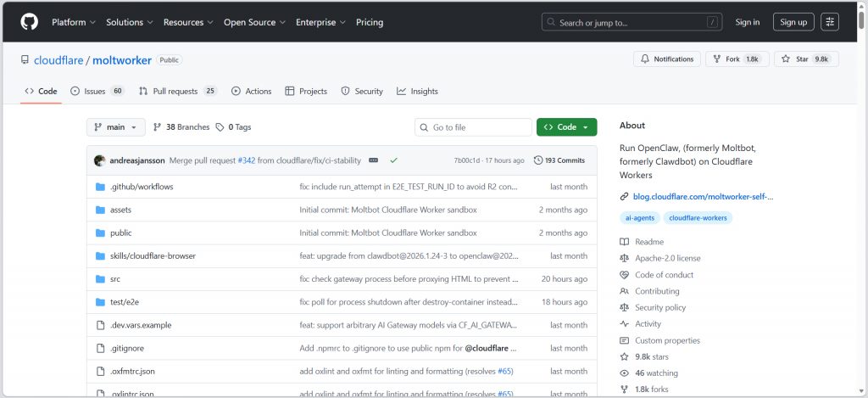Open issue #65 link in .oxfmtrc.json row
Viewport: 868px width, 398px height.
pyautogui.click(x=505, y=372)
